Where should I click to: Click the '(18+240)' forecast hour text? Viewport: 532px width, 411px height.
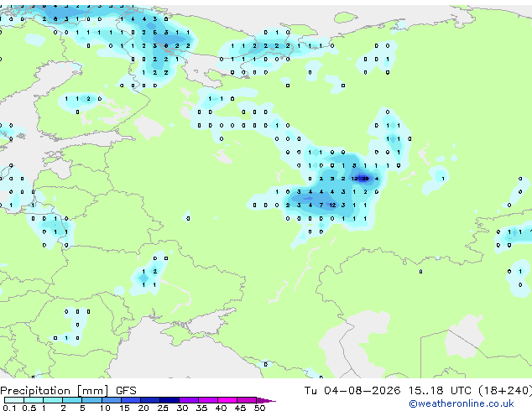tap(505, 391)
